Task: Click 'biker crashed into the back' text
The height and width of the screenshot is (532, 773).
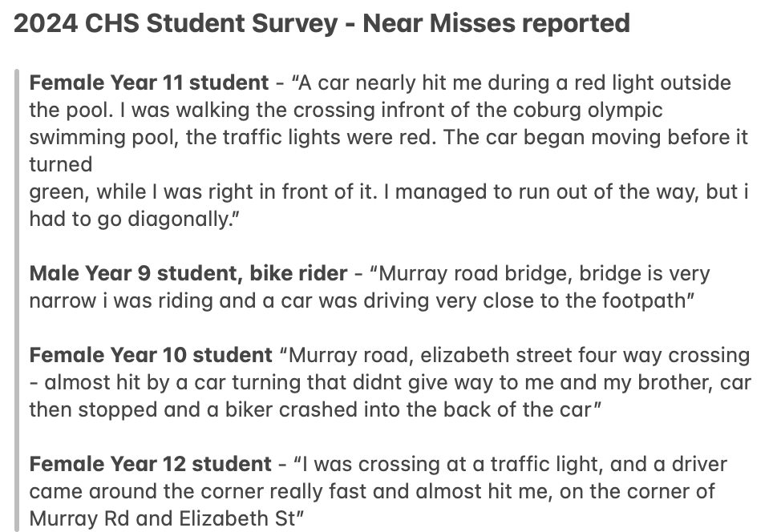Action: click(x=358, y=410)
